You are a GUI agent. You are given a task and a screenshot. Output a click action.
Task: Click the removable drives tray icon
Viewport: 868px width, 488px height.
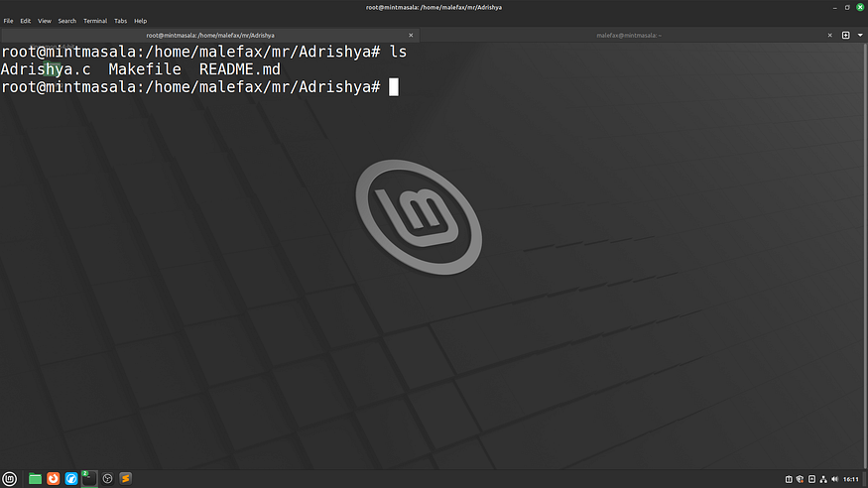click(811, 479)
